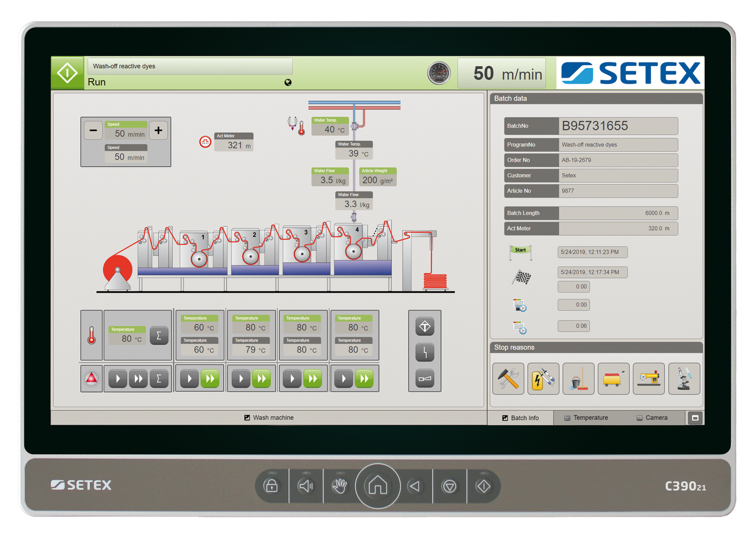Select the cleaning stop reason icon
This screenshot has height=534, width=756.
[578, 379]
